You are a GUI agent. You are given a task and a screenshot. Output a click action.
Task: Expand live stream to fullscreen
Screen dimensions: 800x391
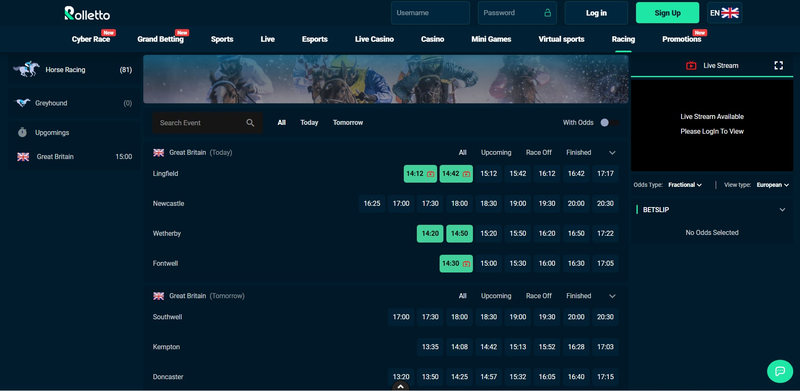point(779,65)
